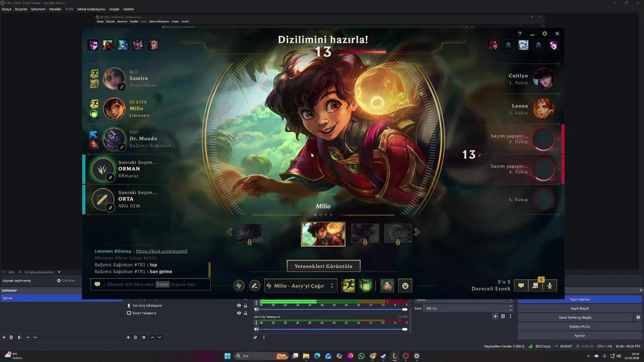This screenshot has width=644, height=362.
Task: Click Sanal Kamerayı Başlat button
Action: (x=575, y=317)
